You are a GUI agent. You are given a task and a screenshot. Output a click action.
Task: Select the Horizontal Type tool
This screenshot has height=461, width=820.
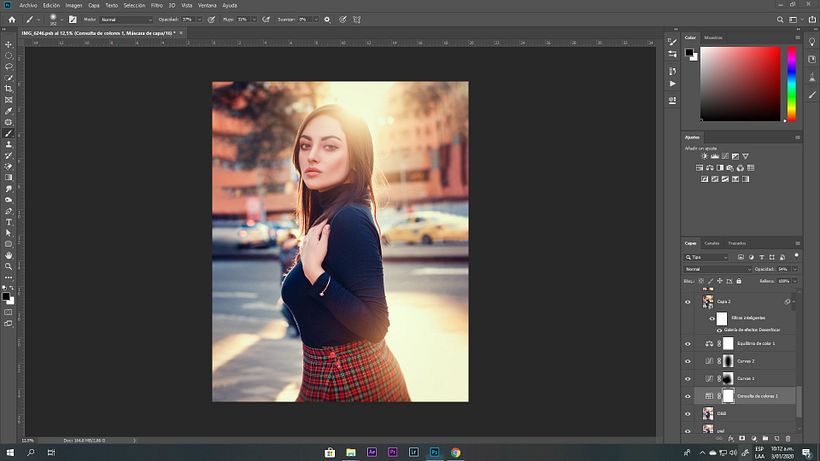8,222
